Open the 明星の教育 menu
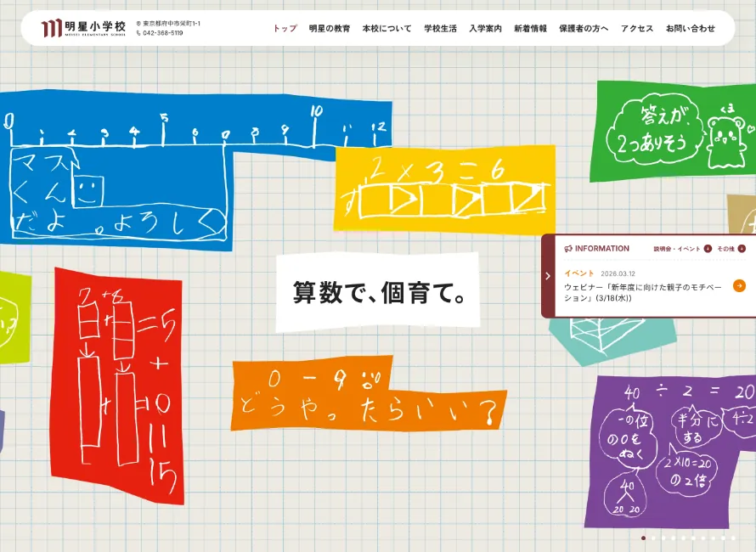Screen dimensions: 756x552 330,28
